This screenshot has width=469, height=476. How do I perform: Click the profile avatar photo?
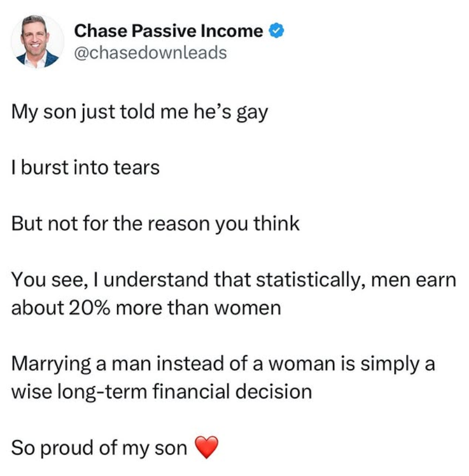pyautogui.click(x=37, y=41)
